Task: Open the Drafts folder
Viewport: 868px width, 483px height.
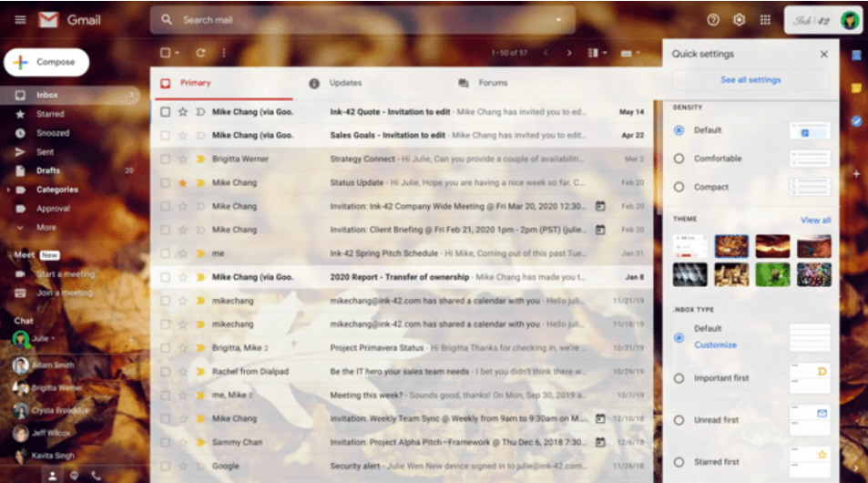Action: [48, 170]
